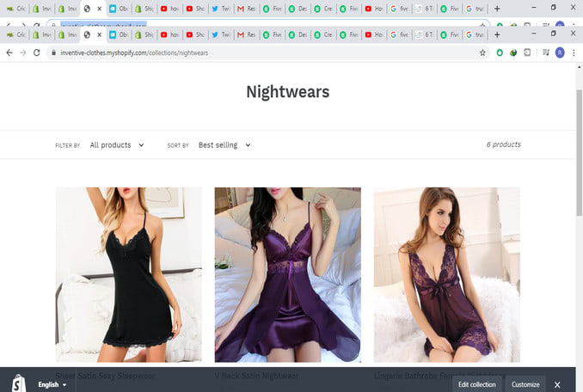This screenshot has height=392, width=583.
Task: Open the English language dropdown in the admin bar
Action: (x=52, y=384)
